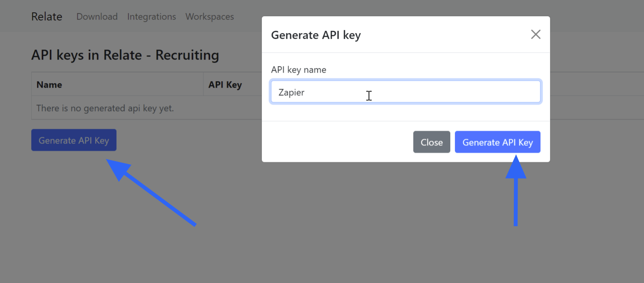Image resolution: width=644 pixels, height=283 pixels.
Task: Navigate to Workspaces
Action: click(x=209, y=17)
